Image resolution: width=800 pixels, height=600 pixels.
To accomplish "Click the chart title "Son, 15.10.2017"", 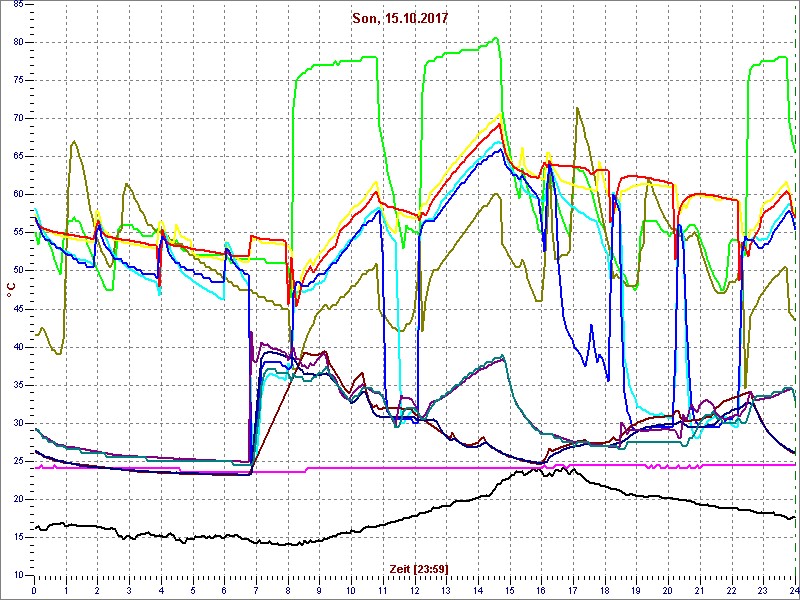I will 400,19.
